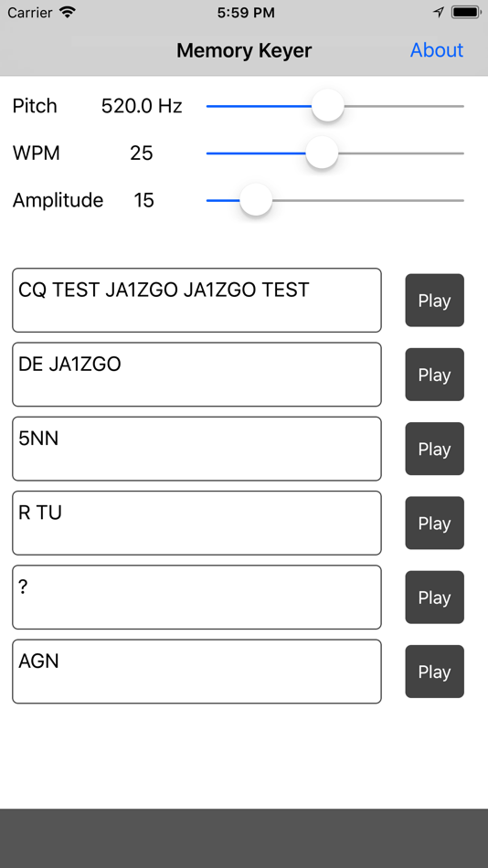
Task: Edit the 5NN memory text field
Action: tap(196, 449)
